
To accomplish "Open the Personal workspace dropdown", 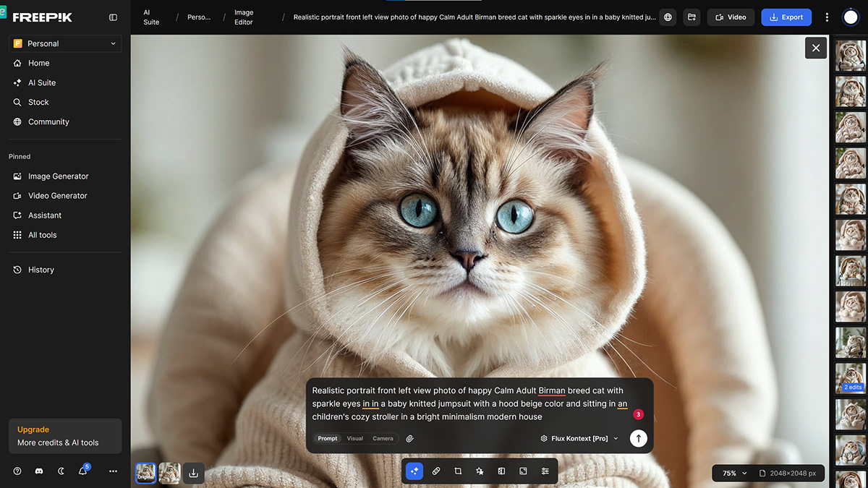I will (64, 43).
